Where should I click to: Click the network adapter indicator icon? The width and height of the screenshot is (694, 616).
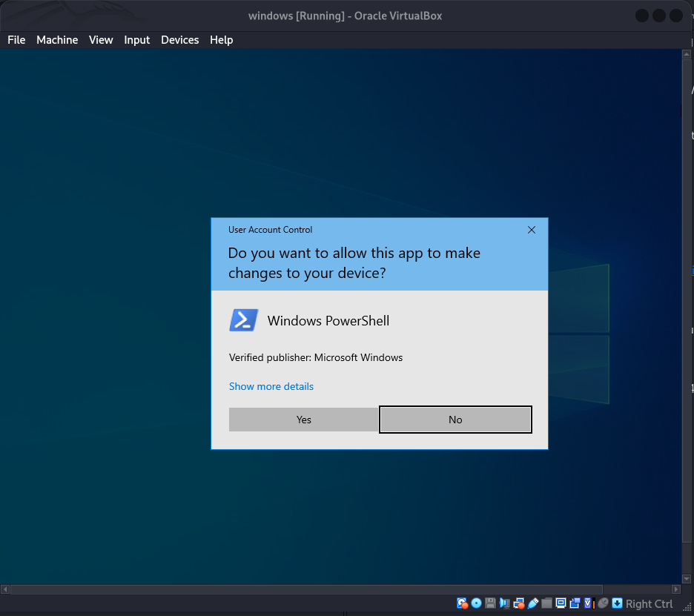[x=519, y=603]
